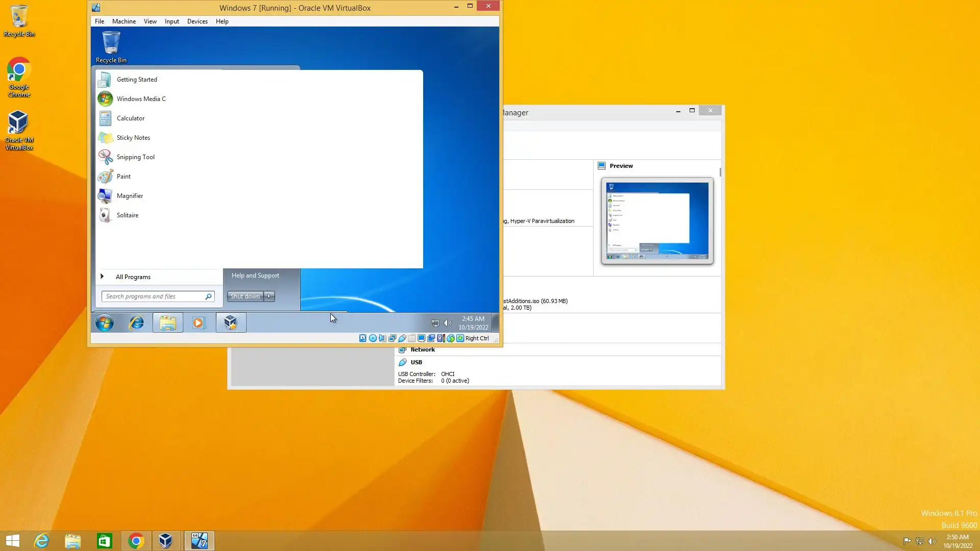The width and height of the screenshot is (980, 551).
Task: Click the guest volume speaker tray icon
Action: click(x=448, y=323)
